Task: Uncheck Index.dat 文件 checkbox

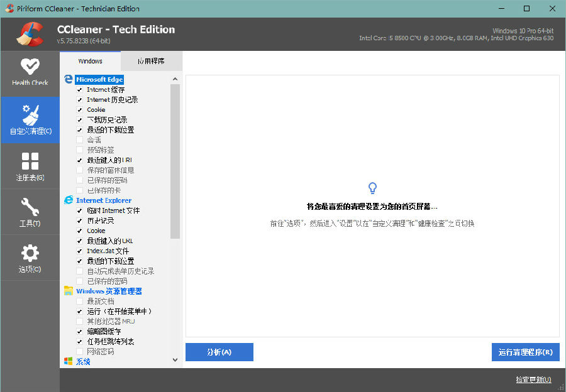Action: pyautogui.click(x=80, y=251)
